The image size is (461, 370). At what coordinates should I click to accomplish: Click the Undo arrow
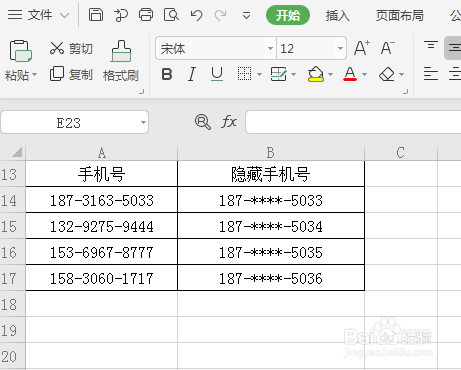(196, 15)
